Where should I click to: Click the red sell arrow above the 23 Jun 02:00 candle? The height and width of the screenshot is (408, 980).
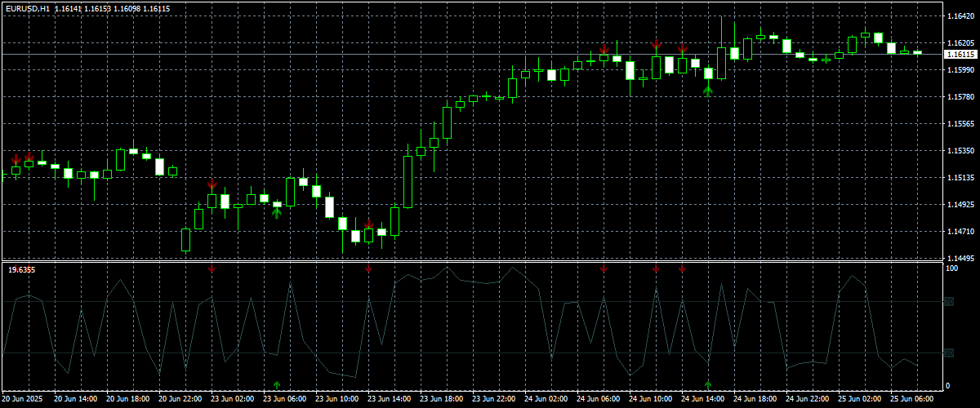[212, 184]
